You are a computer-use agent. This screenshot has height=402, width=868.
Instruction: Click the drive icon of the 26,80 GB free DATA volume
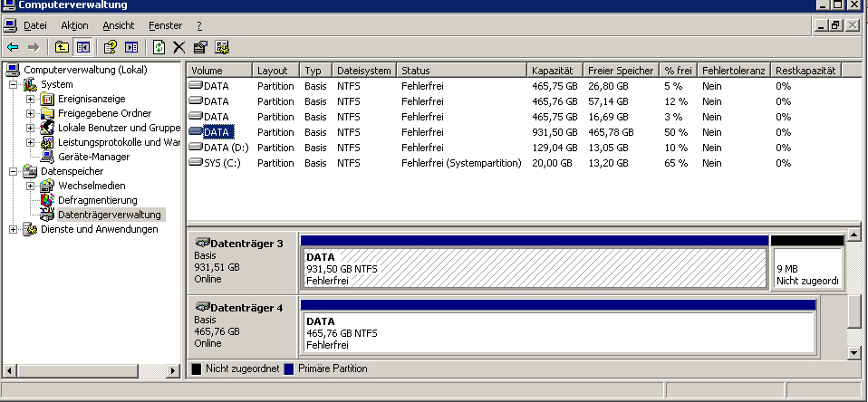pyautogui.click(x=196, y=86)
